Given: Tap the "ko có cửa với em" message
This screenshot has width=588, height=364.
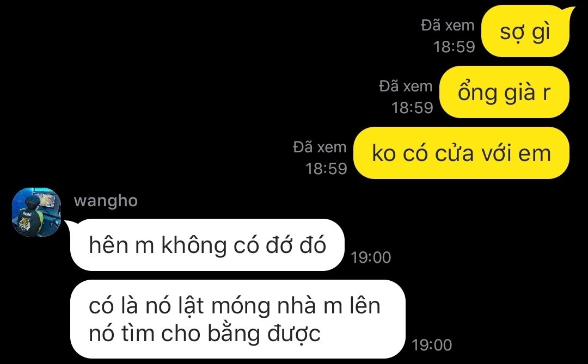Looking at the screenshot, I should click(x=462, y=153).
